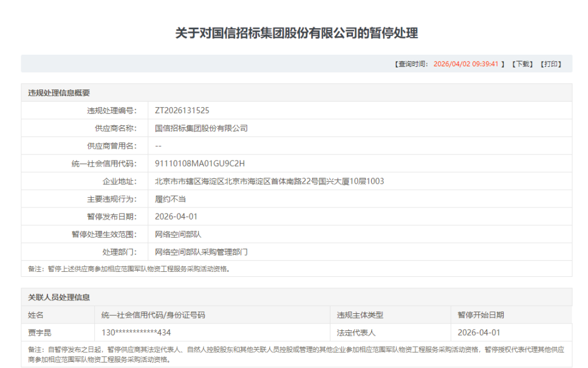Screen dimensions: 588x368
Task: Select supplier name value 国信招标集团股份有限公司
Action: [x=201, y=128]
